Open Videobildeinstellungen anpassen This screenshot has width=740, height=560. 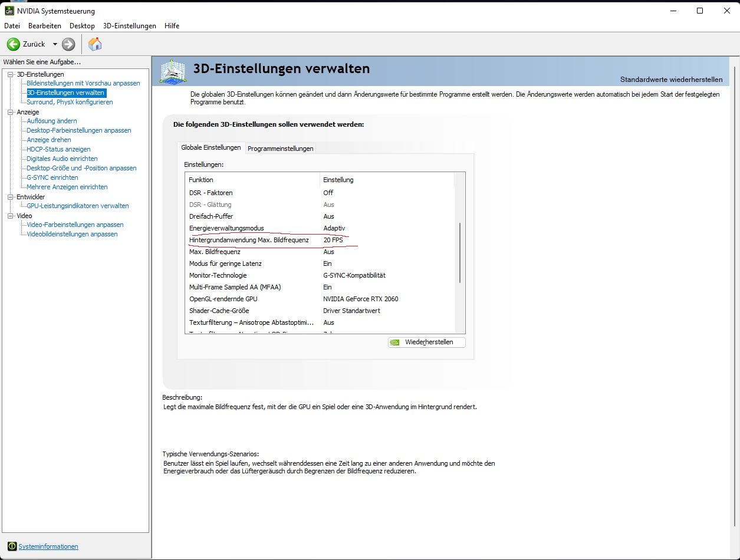click(72, 234)
